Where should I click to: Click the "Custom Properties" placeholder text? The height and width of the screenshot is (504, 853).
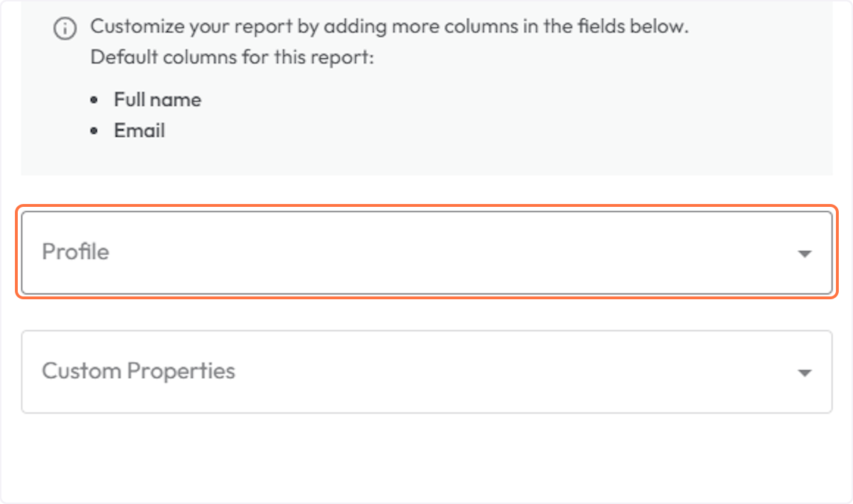point(139,371)
